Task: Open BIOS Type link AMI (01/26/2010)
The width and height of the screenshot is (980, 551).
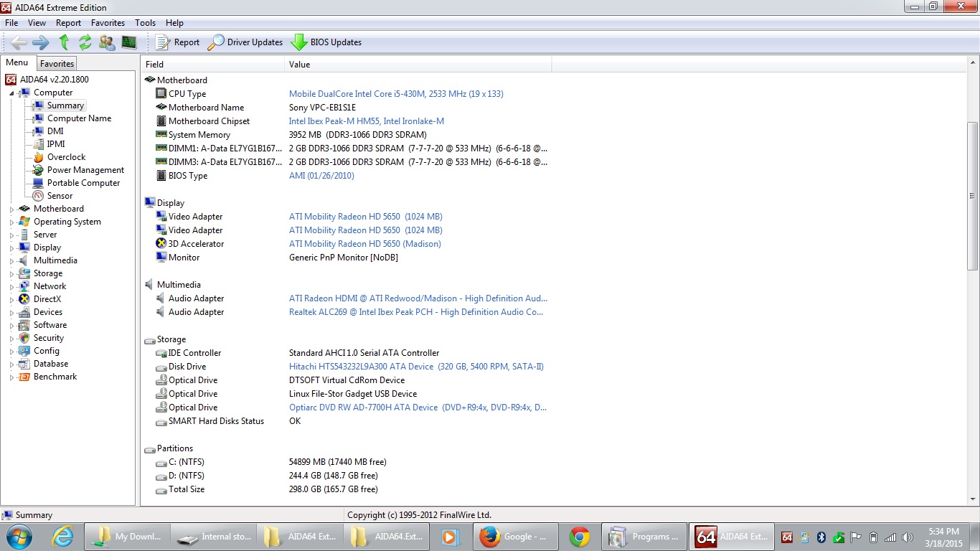Action: pyautogui.click(x=321, y=176)
